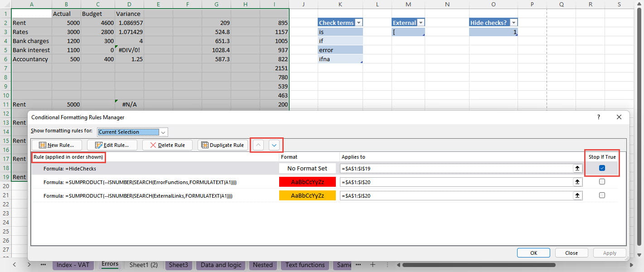Select the Nested sheet tab
Image resolution: width=644 pixels, height=272 pixels.
263,265
